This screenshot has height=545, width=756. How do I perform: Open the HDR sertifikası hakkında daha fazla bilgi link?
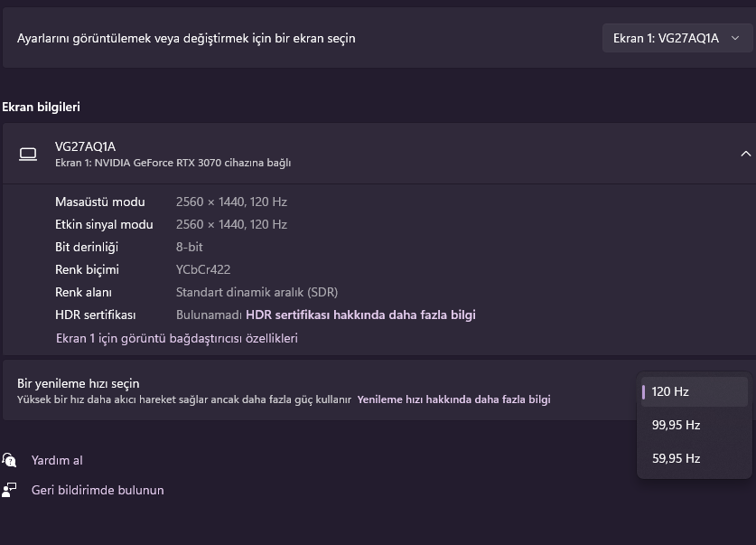coord(360,315)
